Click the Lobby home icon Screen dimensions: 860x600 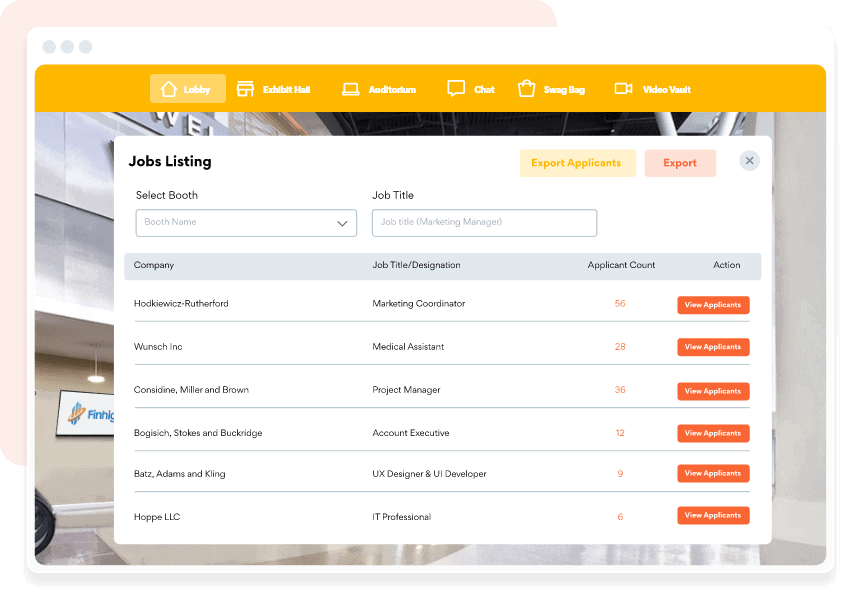pyautogui.click(x=168, y=89)
